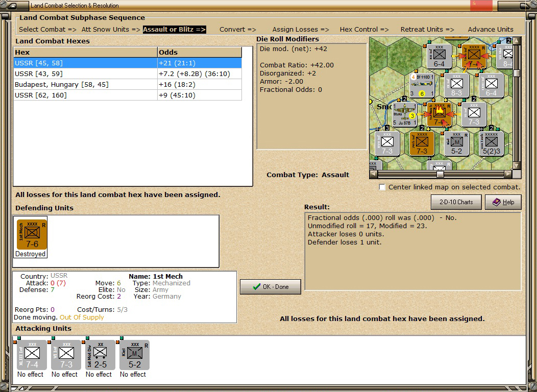Enable Center linked map on selected combat

point(382,187)
